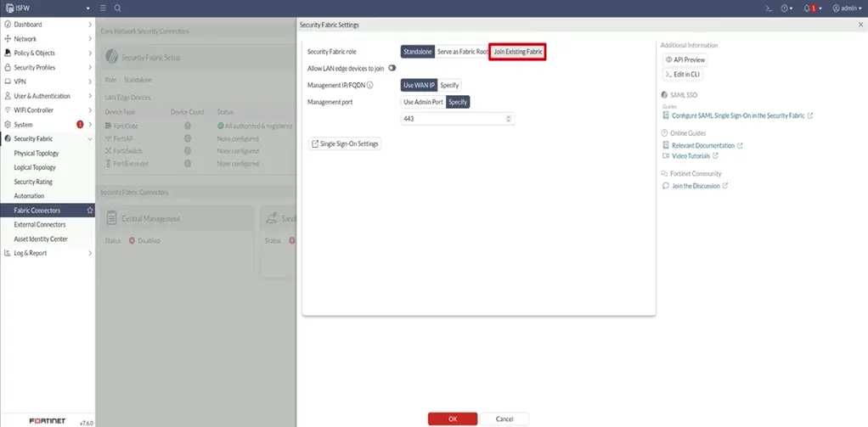Open Security Rating page
This screenshot has width=868, height=427.
coord(33,182)
